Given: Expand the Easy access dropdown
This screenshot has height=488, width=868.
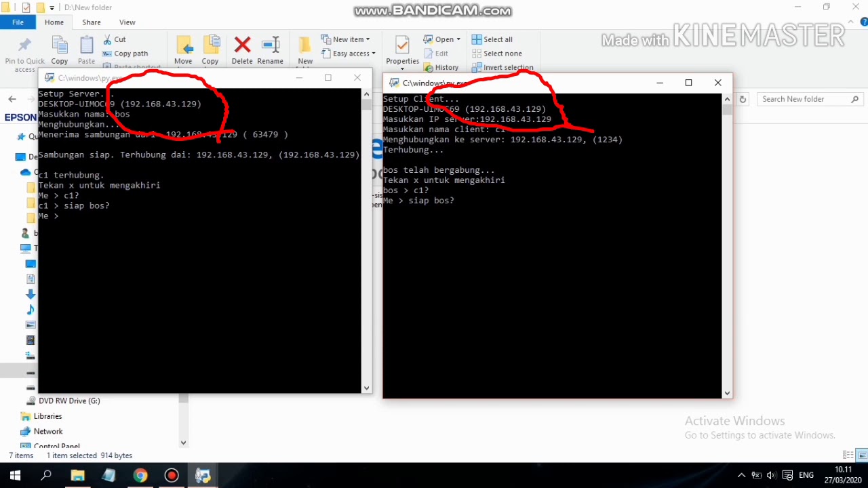Looking at the screenshot, I should [373, 54].
